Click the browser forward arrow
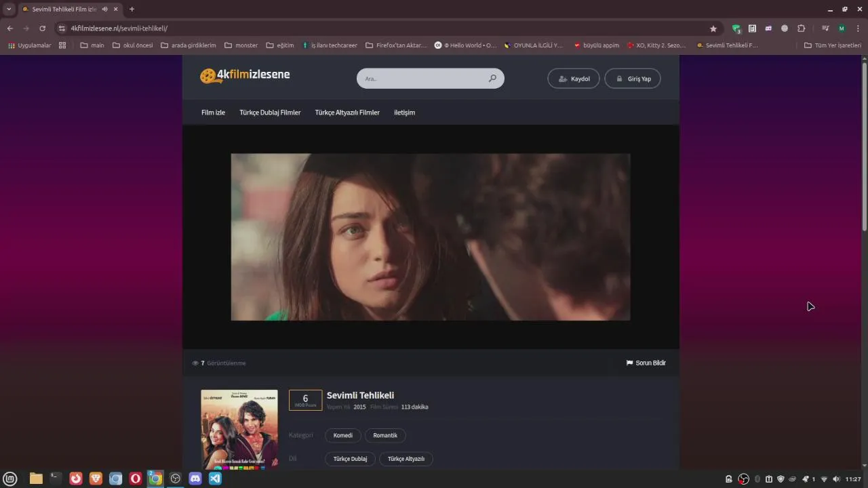Screen dimensions: 868x488 26,28
